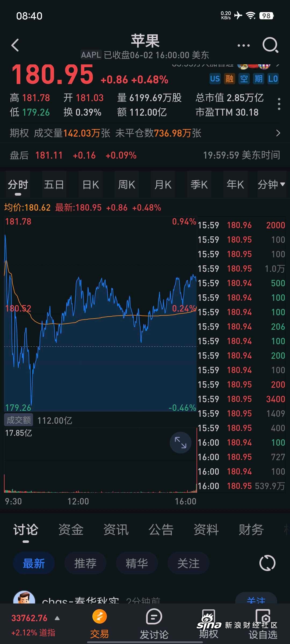Tap the 高 181.78 daily high value
This screenshot has height=644, width=290.
coord(30,98)
